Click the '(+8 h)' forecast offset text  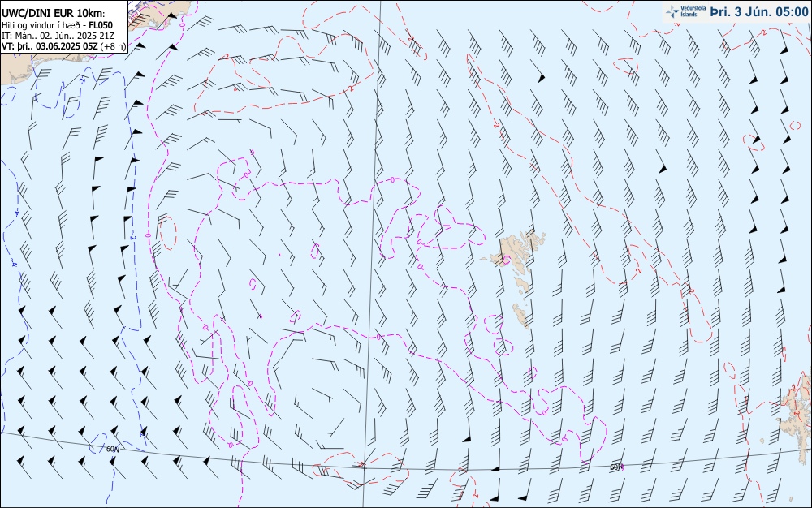112,46
